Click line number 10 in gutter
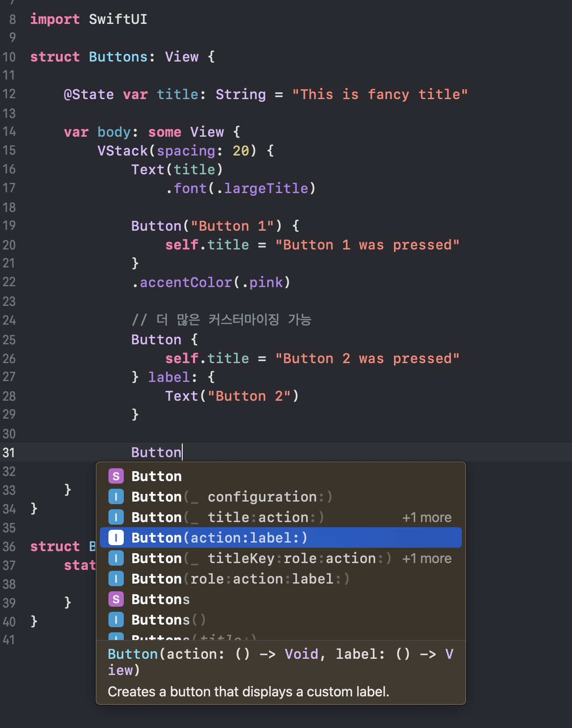The width and height of the screenshot is (572, 728). pyautogui.click(x=9, y=57)
